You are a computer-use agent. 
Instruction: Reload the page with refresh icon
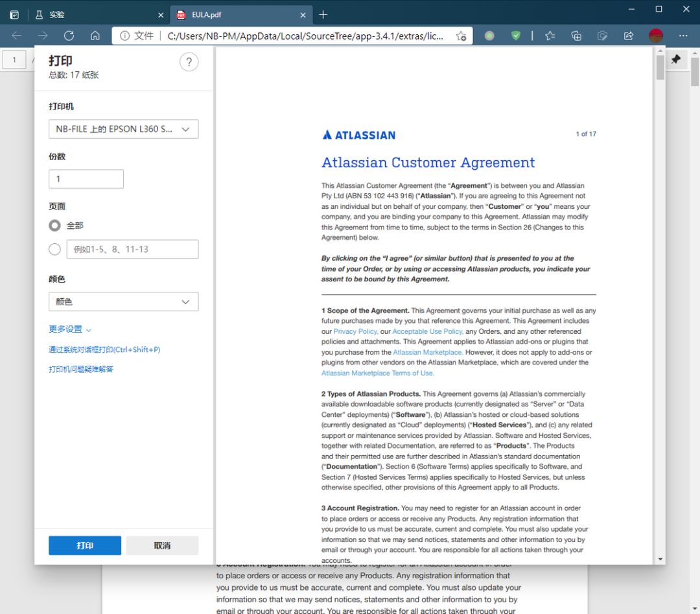click(x=69, y=36)
